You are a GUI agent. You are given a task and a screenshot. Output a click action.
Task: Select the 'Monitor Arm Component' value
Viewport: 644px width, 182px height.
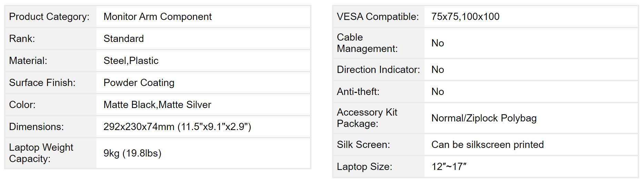click(x=157, y=17)
